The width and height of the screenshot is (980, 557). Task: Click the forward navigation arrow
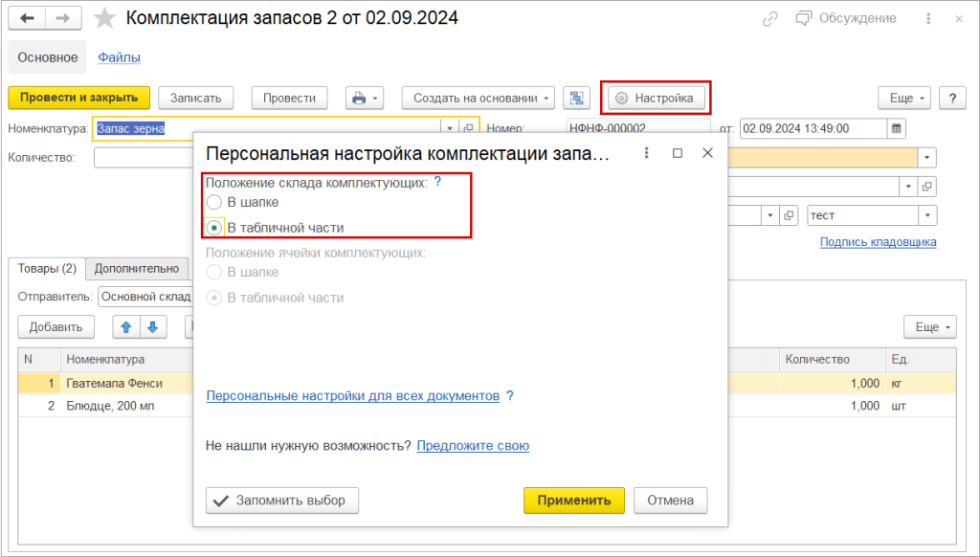click(63, 19)
